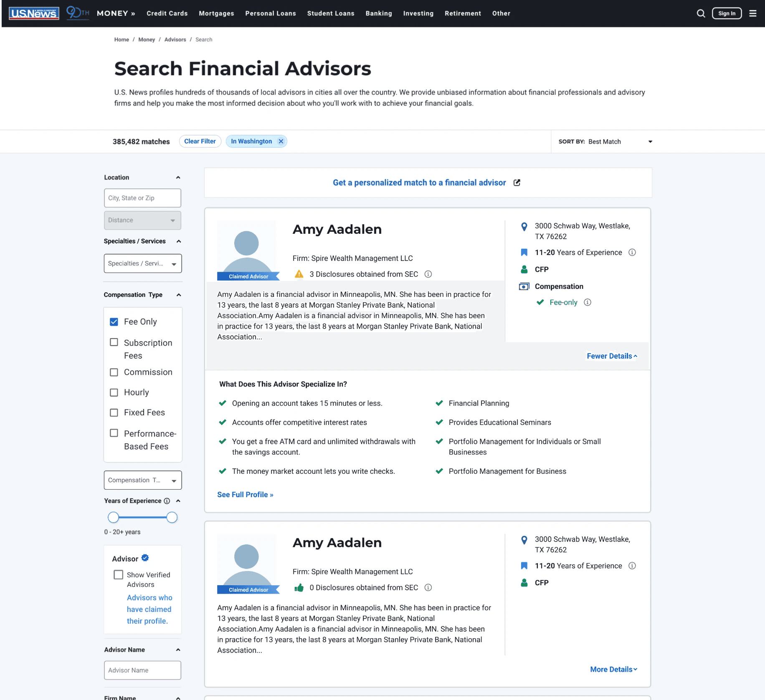Collapse the Compensation Type section

pyautogui.click(x=179, y=295)
